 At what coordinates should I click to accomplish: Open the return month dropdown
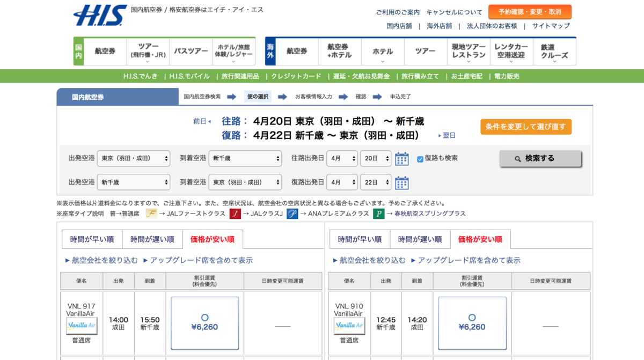coord(342,182)
